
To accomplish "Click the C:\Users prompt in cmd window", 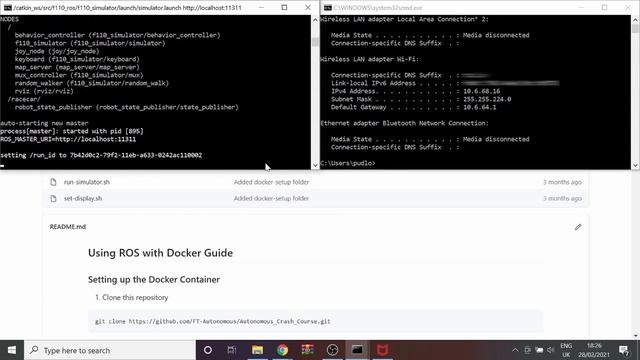I will [347, 163].
